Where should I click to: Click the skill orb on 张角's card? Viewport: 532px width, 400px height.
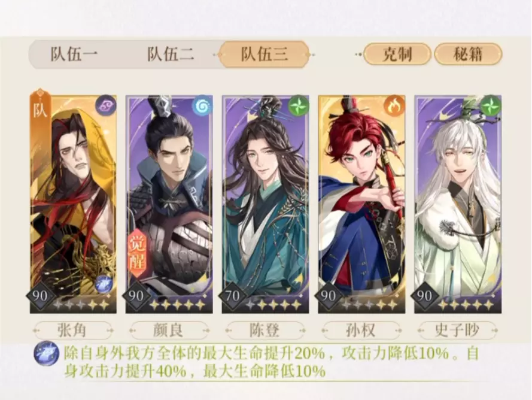(x=102, y=283)
